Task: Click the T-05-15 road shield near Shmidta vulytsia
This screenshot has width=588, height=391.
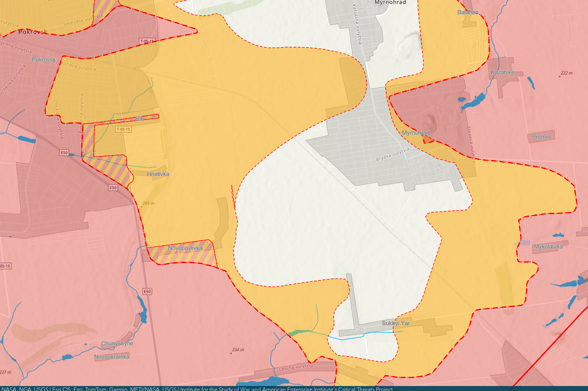Action: [x=147, y=41]
